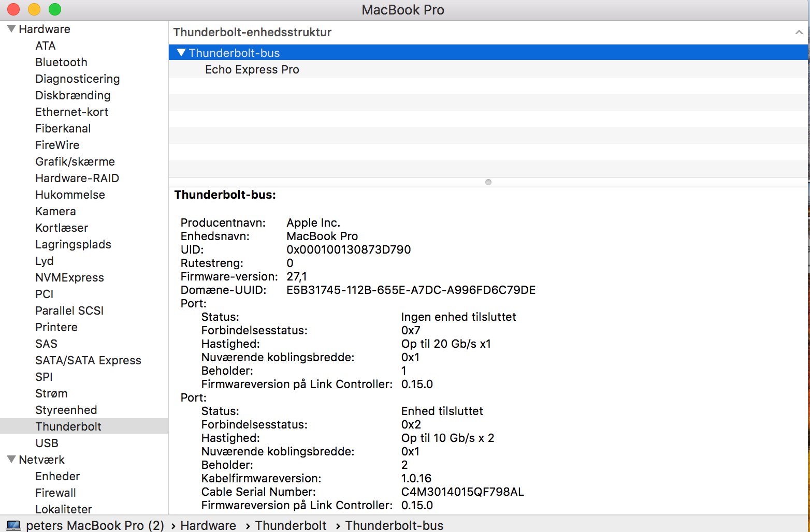
Task: Select Hukommelse from the hardware list
Action: click(x=70, y=195)
